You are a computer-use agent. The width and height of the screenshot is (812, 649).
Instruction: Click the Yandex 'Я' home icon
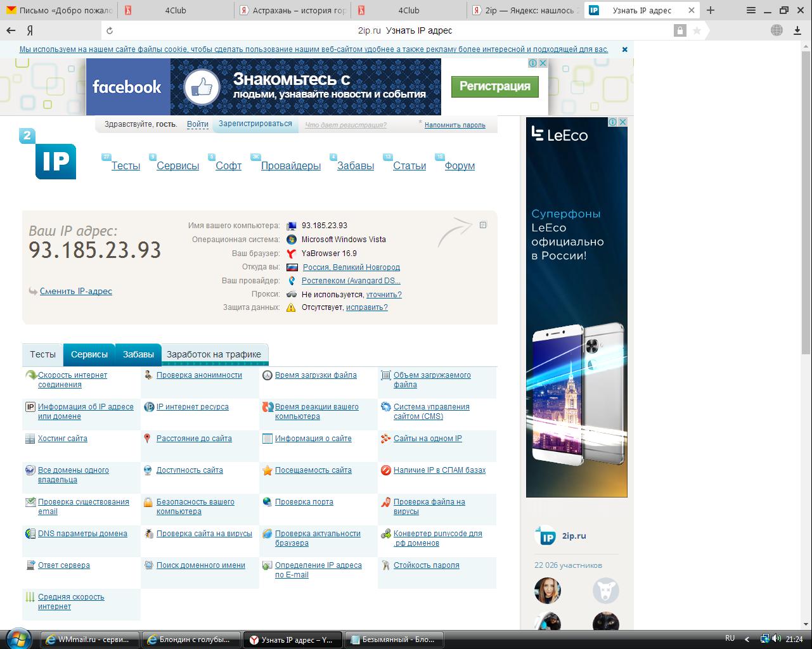tap(30, 30)
